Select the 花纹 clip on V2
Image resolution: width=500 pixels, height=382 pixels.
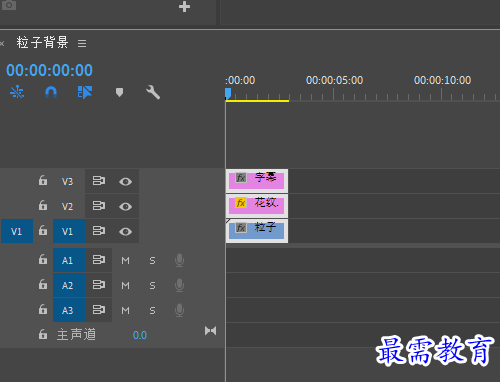click(257, 206)
